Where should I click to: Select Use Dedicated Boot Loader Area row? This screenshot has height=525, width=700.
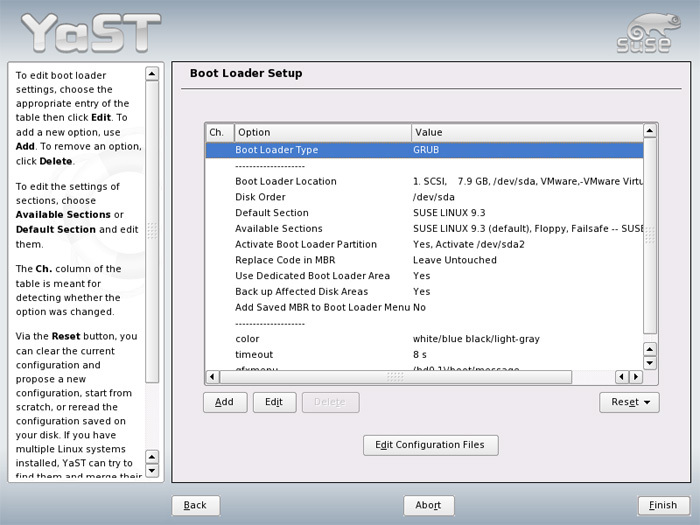[424, 276]
